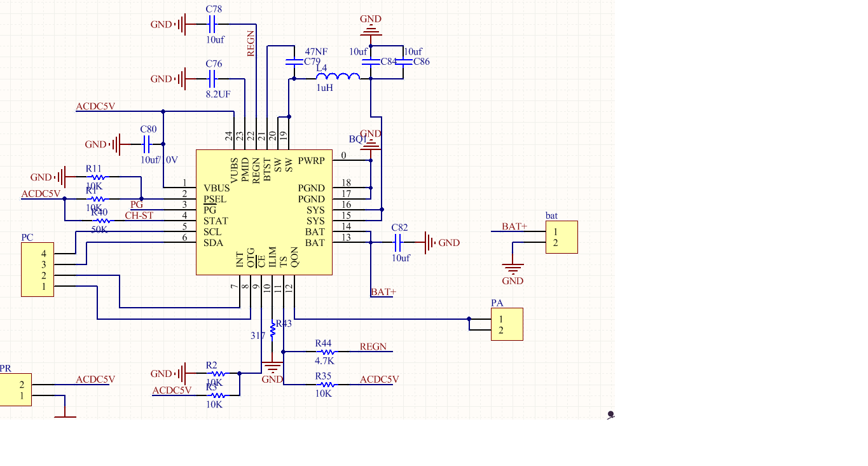Click the PA two-pin connector
Image resolution: width=868 pixels, height=466 pixels.
[x=507, y=324]
